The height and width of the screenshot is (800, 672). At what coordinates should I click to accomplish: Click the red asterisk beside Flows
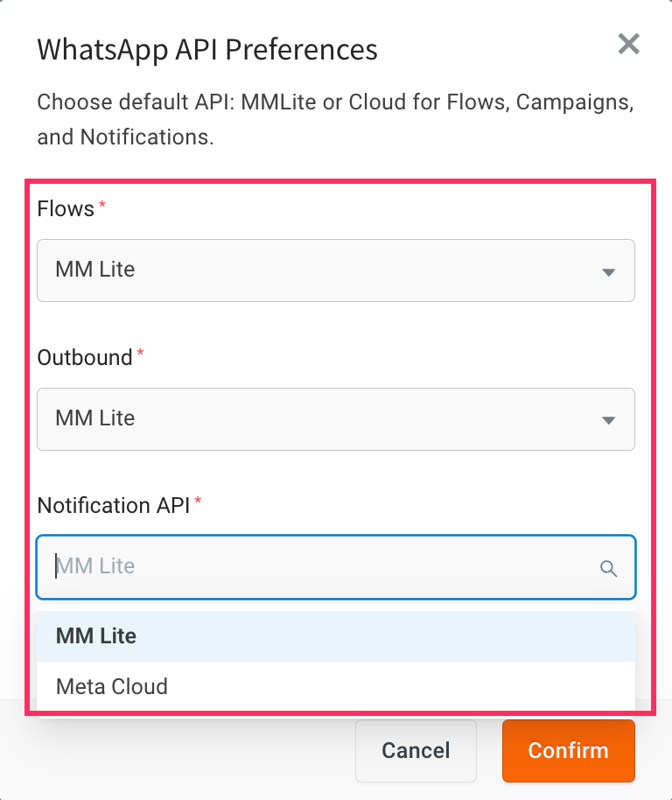coord(102,205)
